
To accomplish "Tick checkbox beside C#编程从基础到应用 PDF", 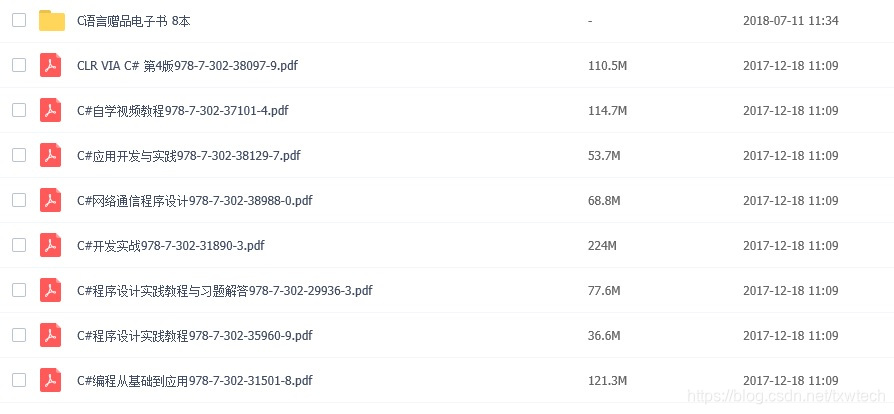I will (x=19, y=381).
